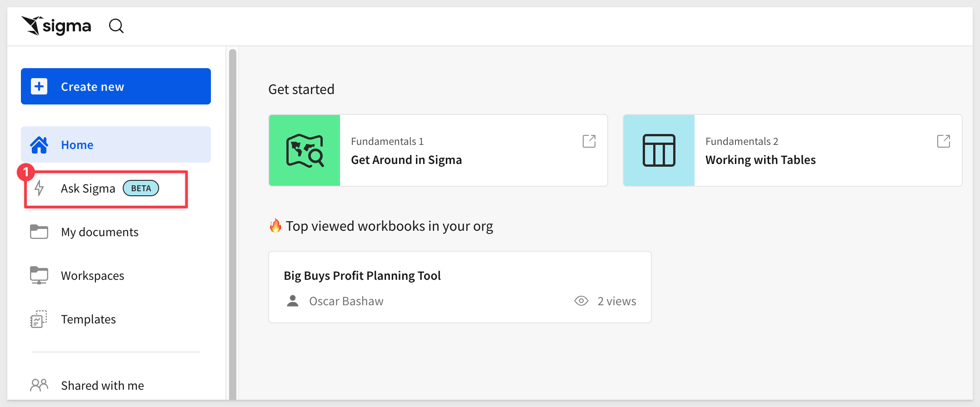Click the Home house icon
This screenshot has width=980, height=407.
click(x=39, y=145)
